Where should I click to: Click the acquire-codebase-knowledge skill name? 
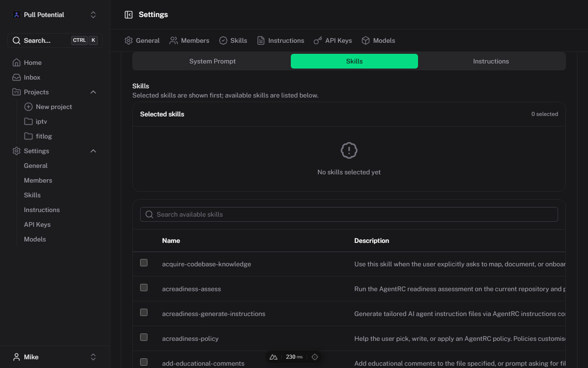click(207, 264)
